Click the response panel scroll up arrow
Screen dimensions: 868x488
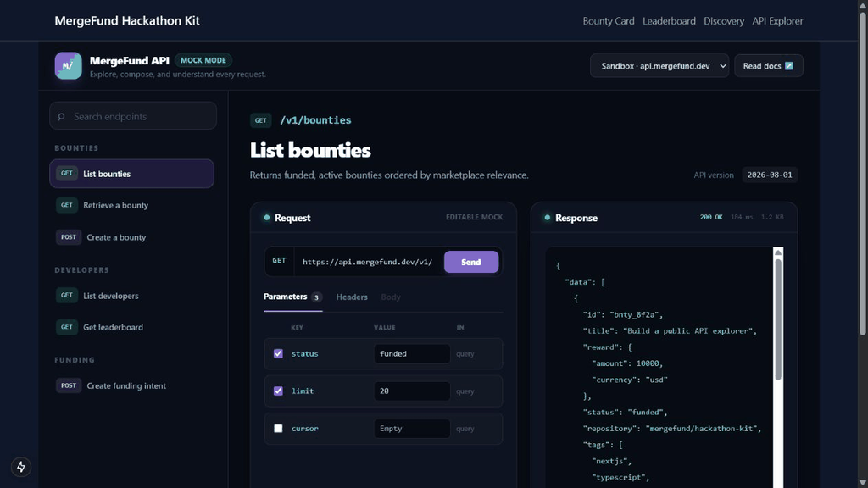tap(778, 252)
